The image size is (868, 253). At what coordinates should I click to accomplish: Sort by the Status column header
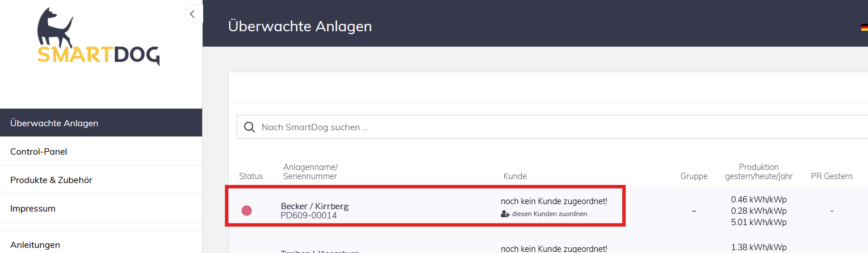[x=251, y=176]
